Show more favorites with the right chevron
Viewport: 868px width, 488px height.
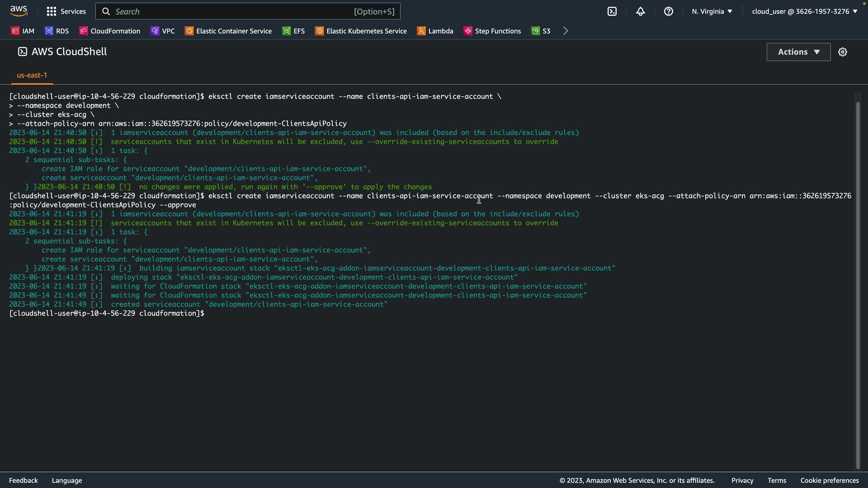566,31
